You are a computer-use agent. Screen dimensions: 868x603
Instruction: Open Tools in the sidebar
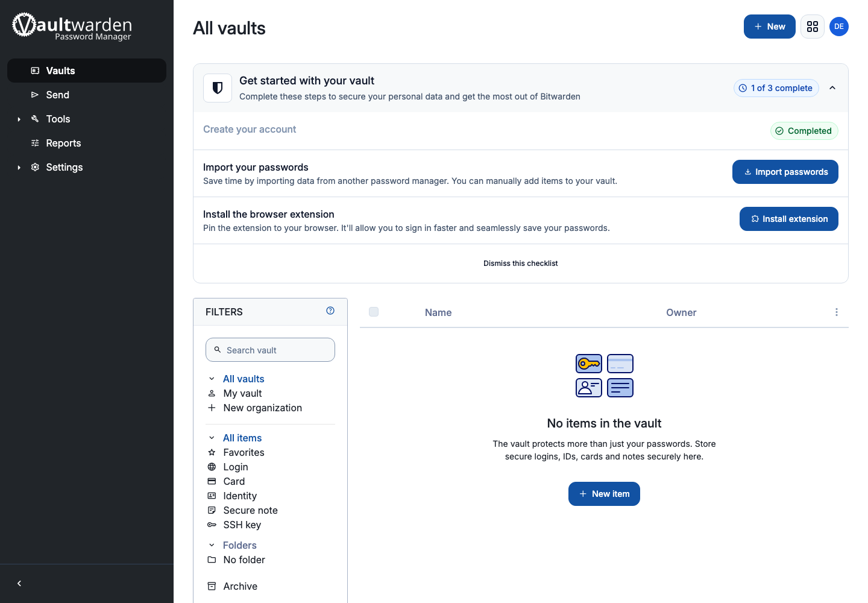pos(87,119)
